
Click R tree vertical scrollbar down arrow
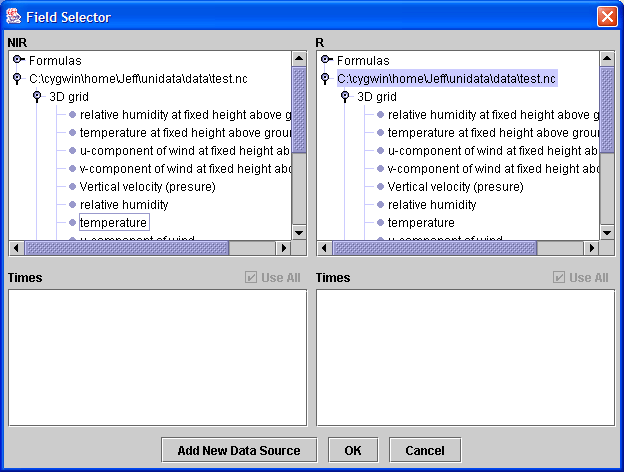[x=607, y=232]
